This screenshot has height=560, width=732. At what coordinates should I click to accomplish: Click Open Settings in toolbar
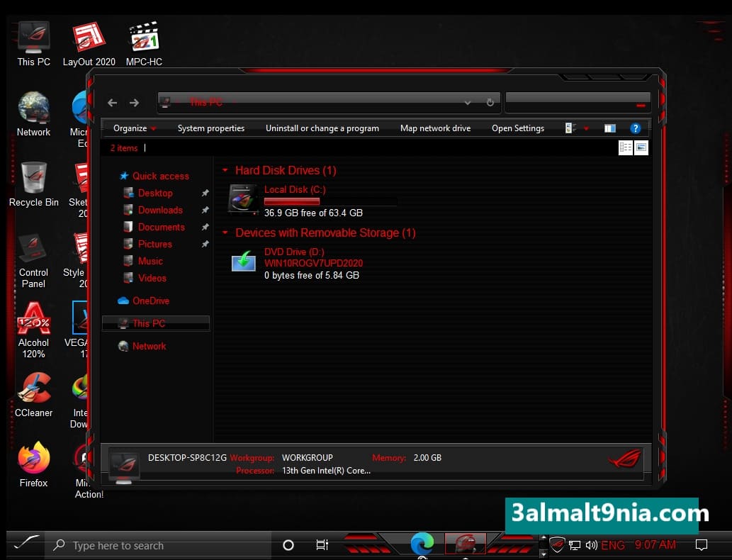point(518,128)
